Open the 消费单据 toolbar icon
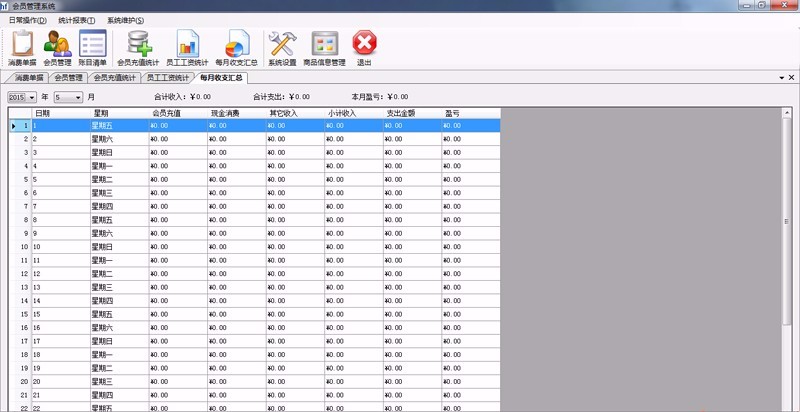Screen dimensions: 800x412 [22, 48]
